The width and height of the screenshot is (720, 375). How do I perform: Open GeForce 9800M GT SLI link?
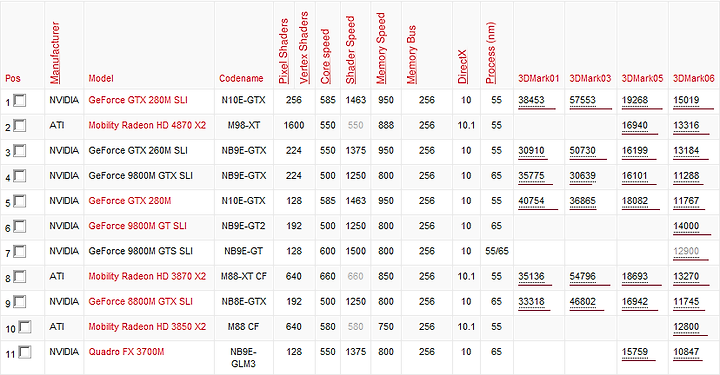[x=138, y=226]
